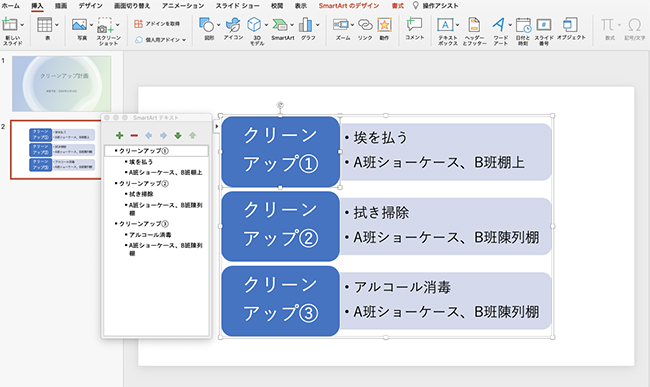Open the SmartArt dropdown arrow
This screenshot has width=650, height=387.
click(292, 25)
